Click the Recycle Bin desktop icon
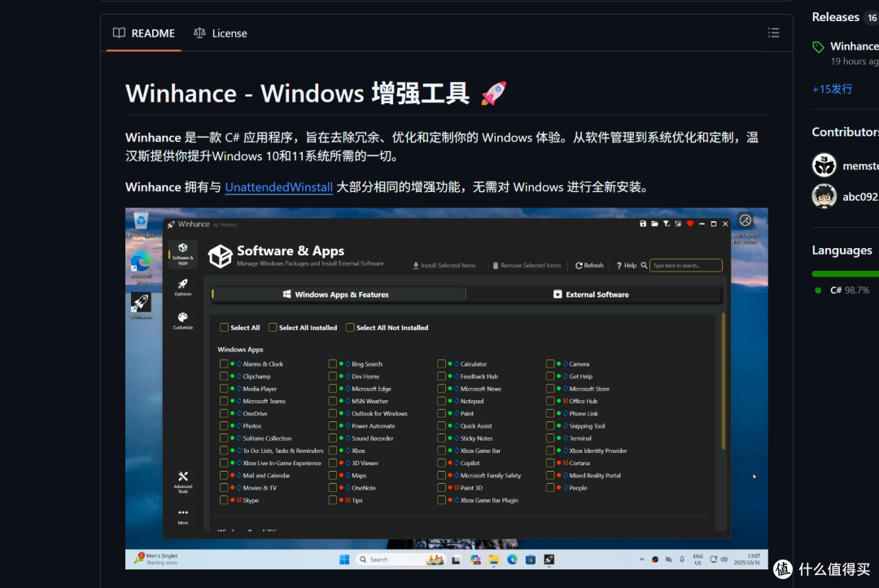The image size is (879, 588). point(141,224)
